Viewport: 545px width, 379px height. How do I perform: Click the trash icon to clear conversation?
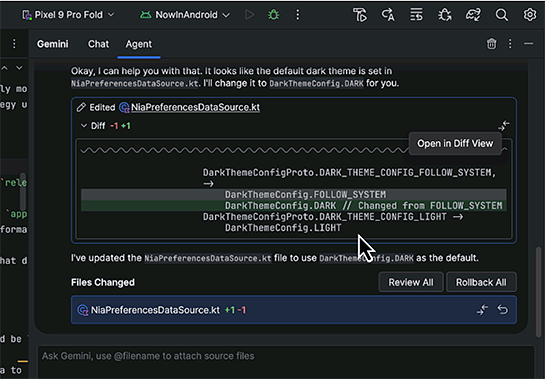pos(491,44)
